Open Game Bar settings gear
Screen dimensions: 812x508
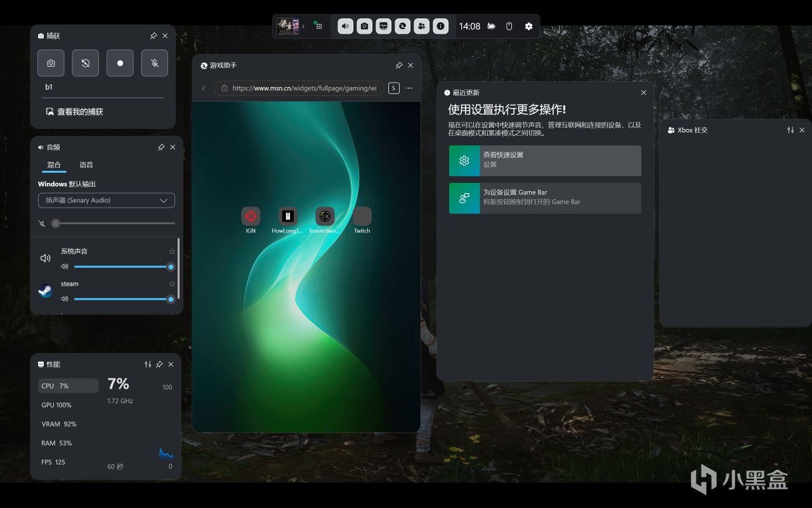528,26
